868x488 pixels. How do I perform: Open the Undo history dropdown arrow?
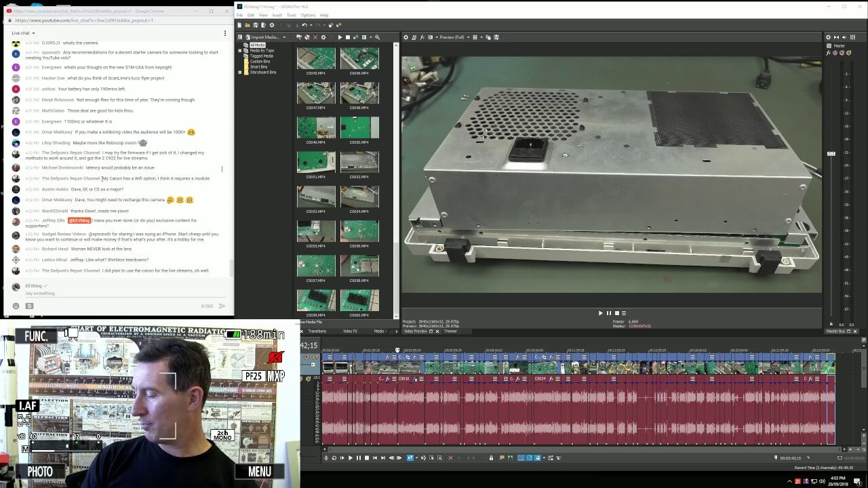(311, 25)
